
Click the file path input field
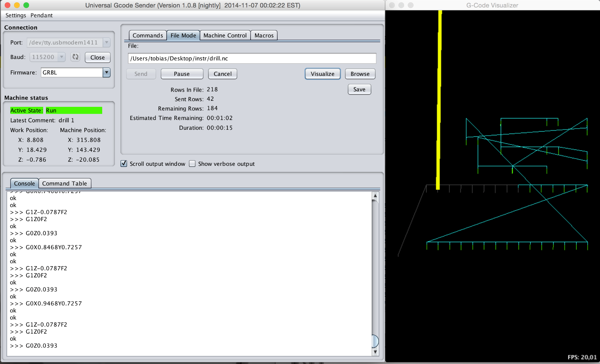[x=252, y=58]
